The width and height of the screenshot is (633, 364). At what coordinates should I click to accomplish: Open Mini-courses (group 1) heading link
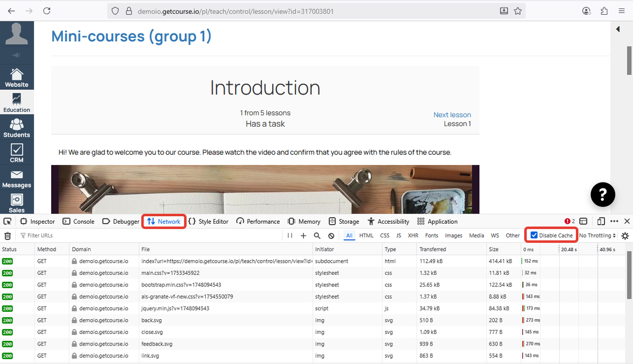tap(131, 36)
